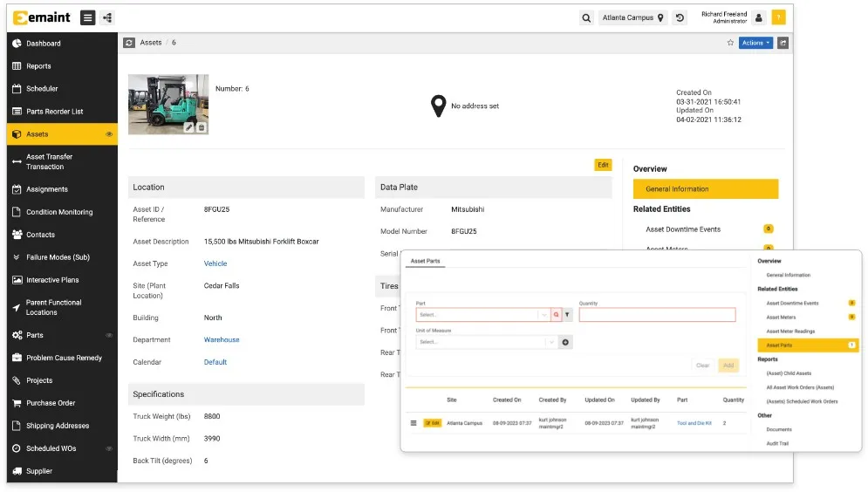Open the hamburger menu next to eMaint logo
Screen dimensions: 868x492
(87, 17)
